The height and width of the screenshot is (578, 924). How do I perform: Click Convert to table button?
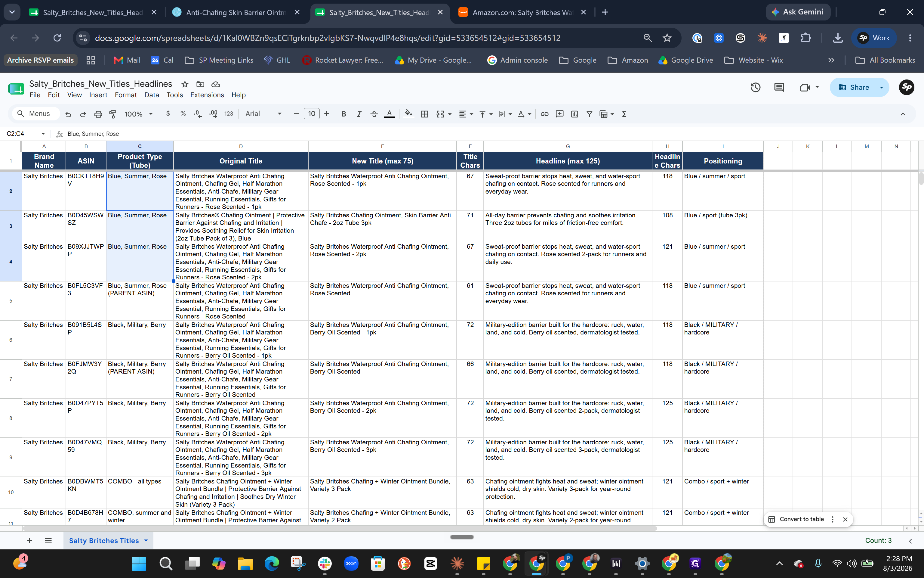[x=796, y=519]
